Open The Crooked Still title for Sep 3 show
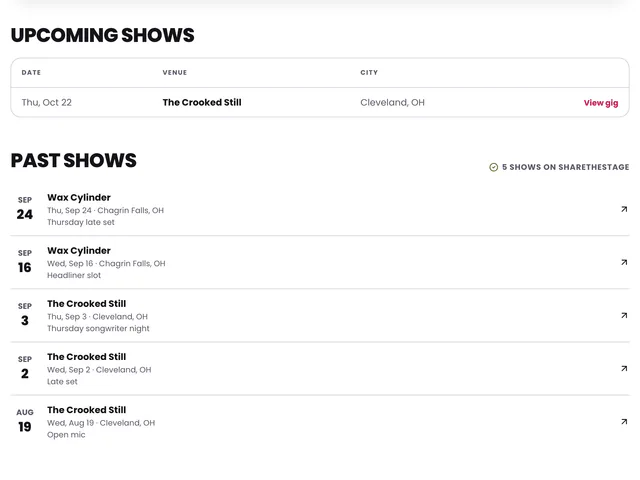This screenshot has height=480, width=640. point(87,304)
